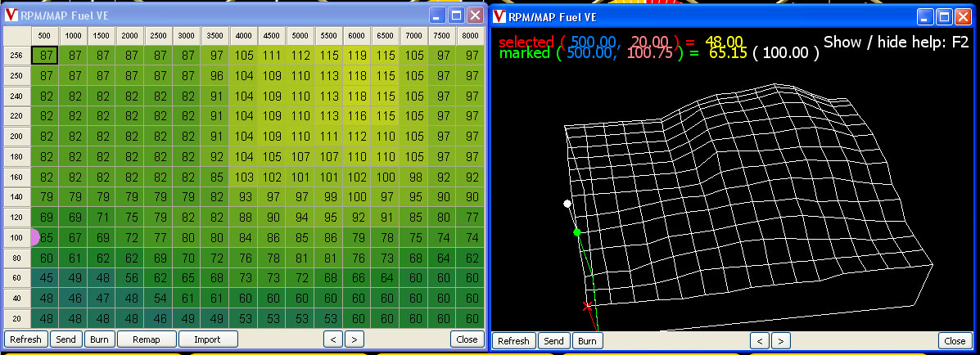The width and height of the screenshot is (980, 355).
Task: Click Send in the table window
Action: tap(65, 339)
